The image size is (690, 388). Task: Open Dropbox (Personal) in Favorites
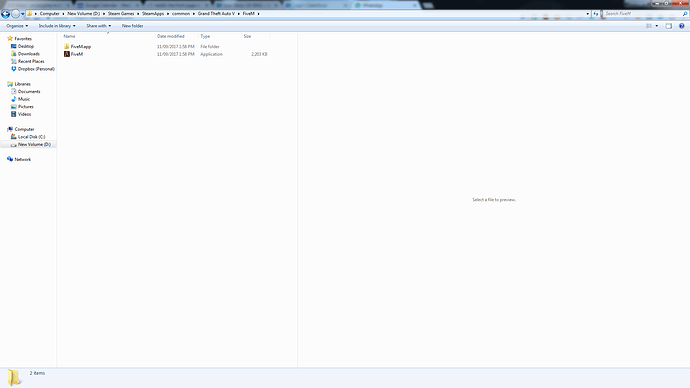pyautogui.click(x=36, y=69)
